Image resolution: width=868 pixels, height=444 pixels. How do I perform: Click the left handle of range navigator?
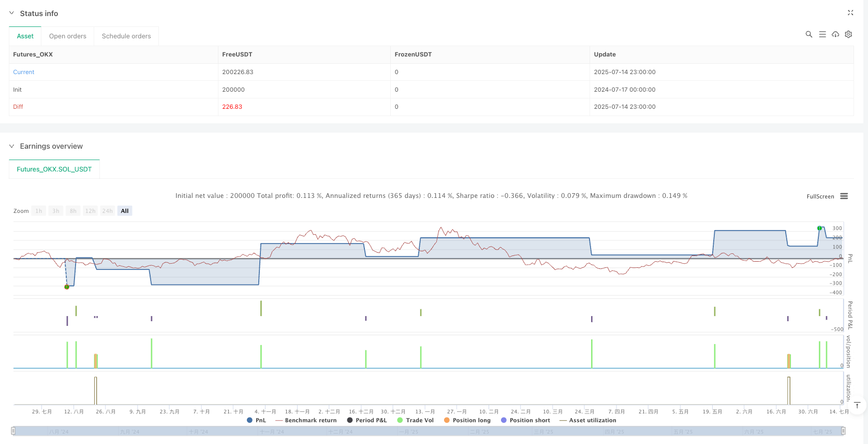click(13, 431)
